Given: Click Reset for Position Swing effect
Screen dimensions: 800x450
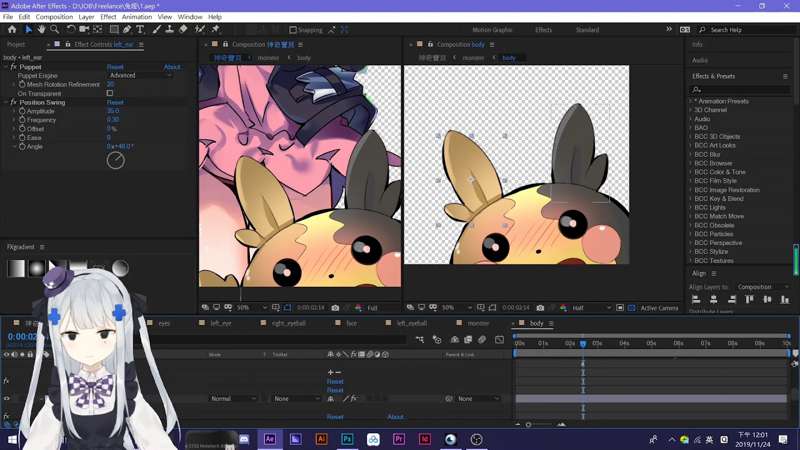Looking at the screenshot, I should point(115,103).
